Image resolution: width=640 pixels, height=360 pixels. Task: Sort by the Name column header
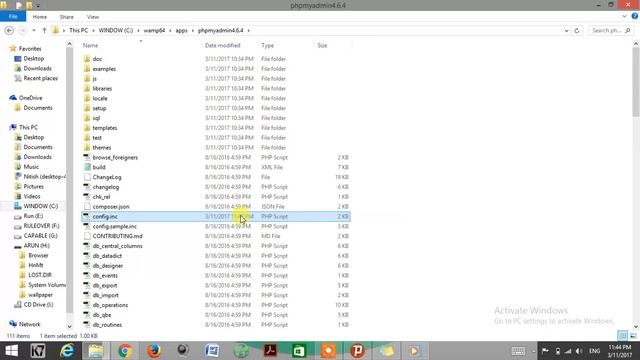pos(90,45)
